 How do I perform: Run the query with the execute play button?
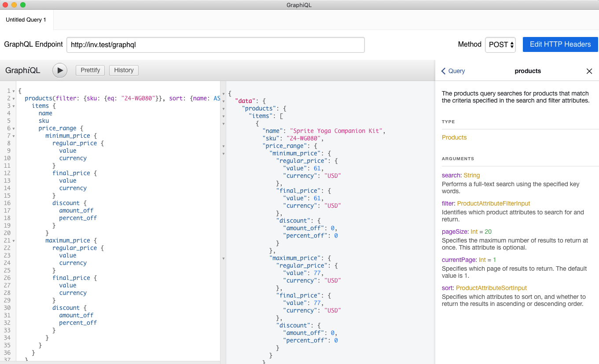(x=59, y=70)
